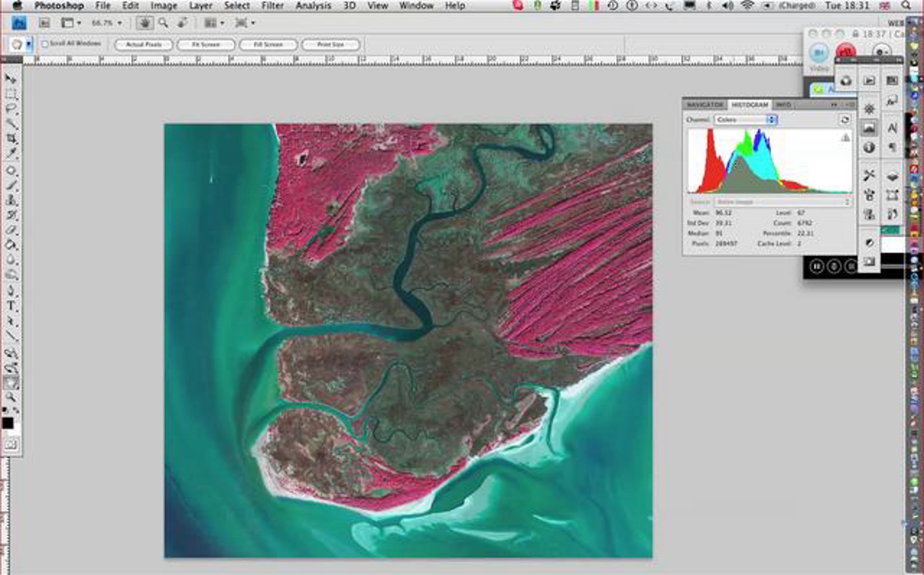Open the histogram Channel dropdown
The width and height of the screenshot is (924, 575).
pos(745,120)
